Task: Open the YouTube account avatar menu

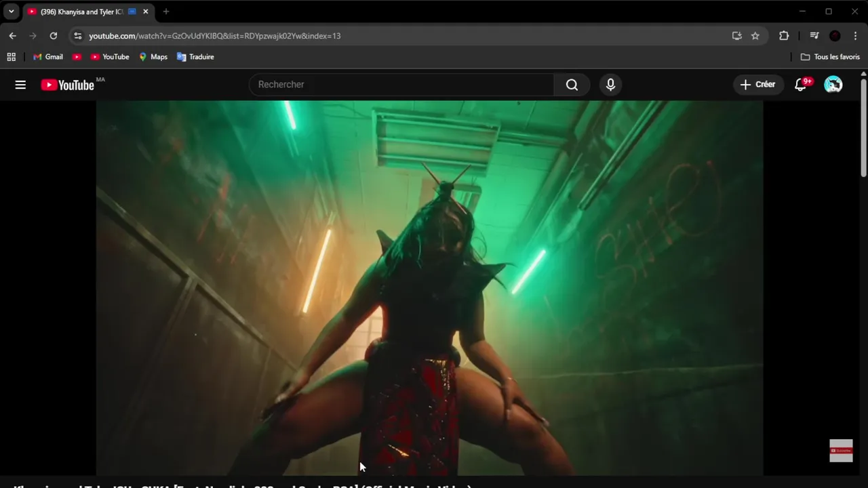Action: click(x=833, y=85)
